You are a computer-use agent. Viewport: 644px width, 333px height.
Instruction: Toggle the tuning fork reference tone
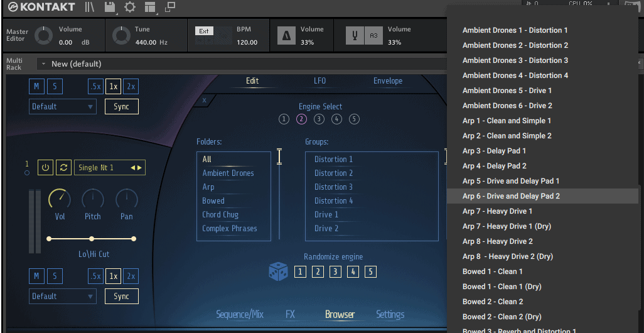click(355, 35)
